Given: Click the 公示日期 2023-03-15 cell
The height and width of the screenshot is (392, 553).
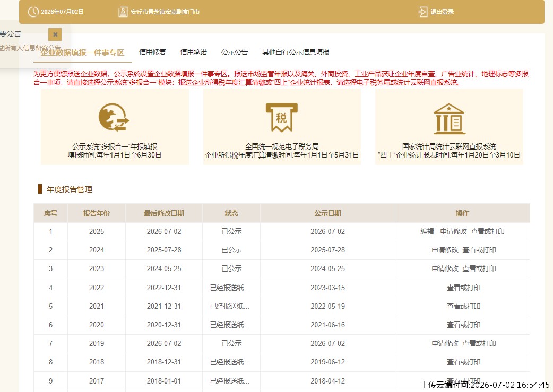Looking at the screenshot, I should coord(327,288).
